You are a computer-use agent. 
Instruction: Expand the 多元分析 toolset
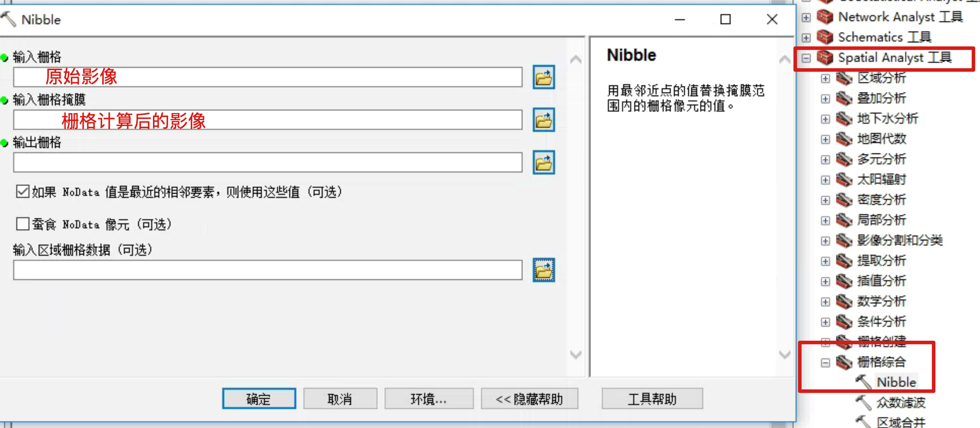[825, 160]
